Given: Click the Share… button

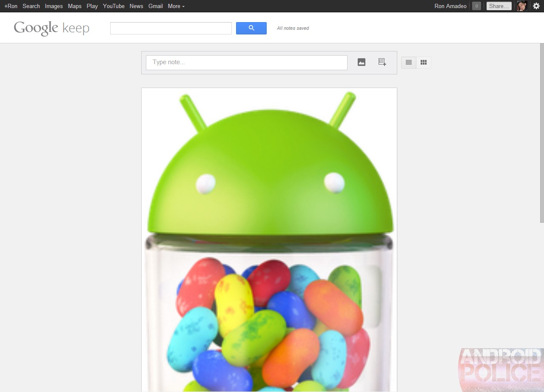Looking at the screenshot, I should (x=498, y=6).
